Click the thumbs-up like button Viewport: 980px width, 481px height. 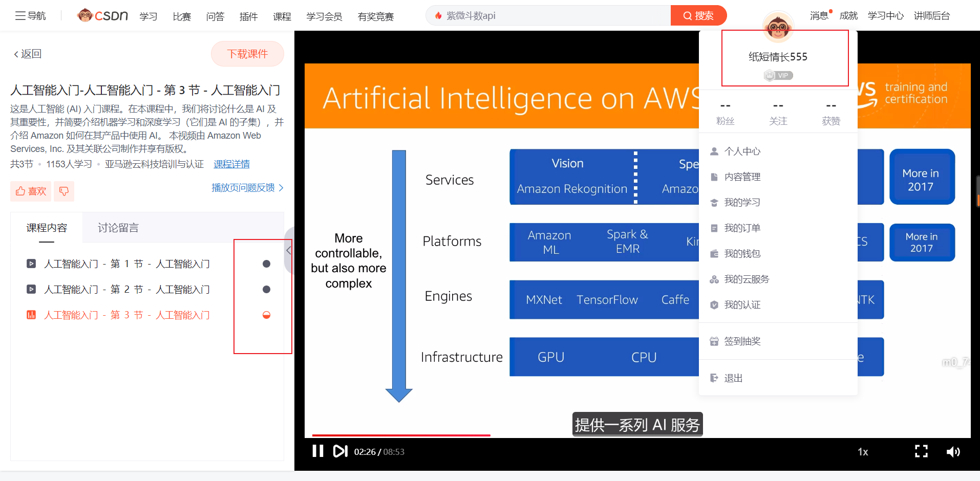tap(31, 191)
